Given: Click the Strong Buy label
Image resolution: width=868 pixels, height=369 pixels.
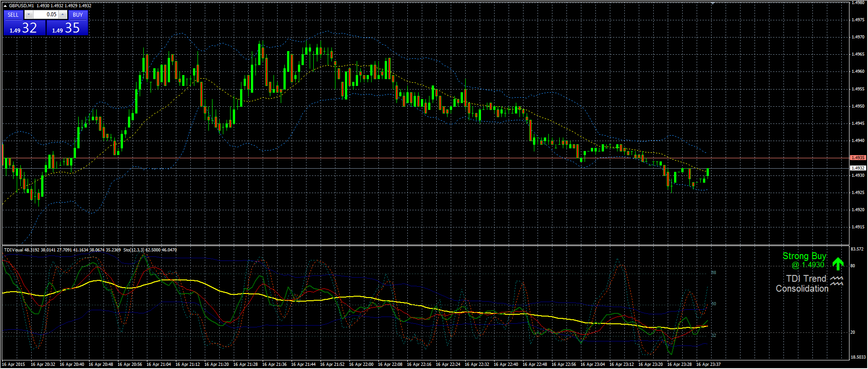Looking at the screenshot, I should click(x=804, y=256).
